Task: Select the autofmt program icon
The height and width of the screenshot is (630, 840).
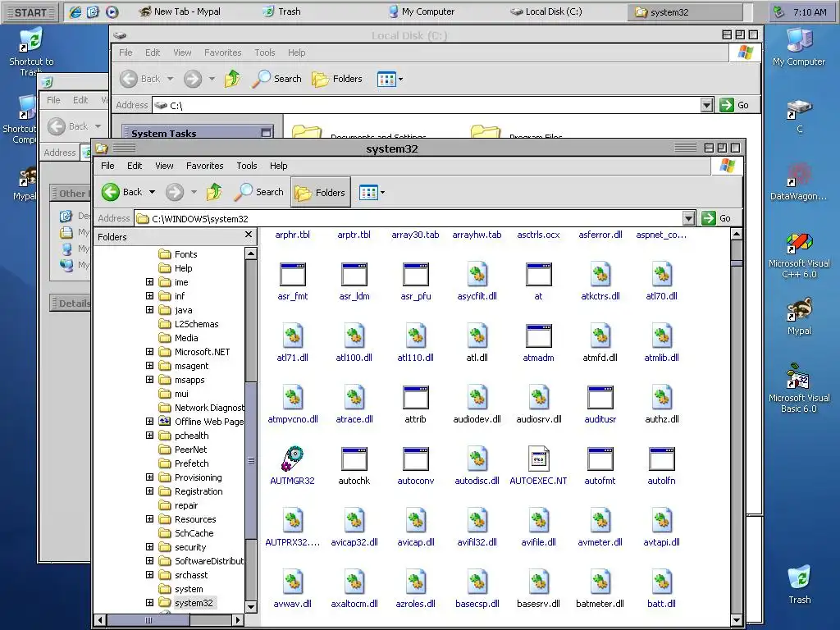Action: [x=600, y=459]
